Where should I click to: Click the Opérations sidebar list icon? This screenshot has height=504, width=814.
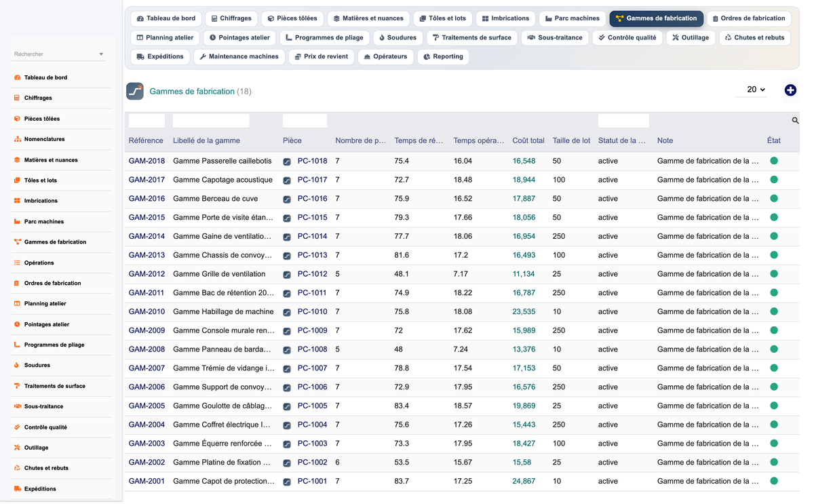17,263
